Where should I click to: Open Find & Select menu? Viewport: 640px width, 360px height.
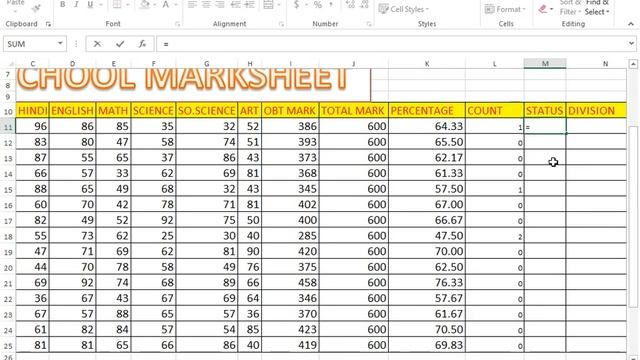tap(597, 7)
